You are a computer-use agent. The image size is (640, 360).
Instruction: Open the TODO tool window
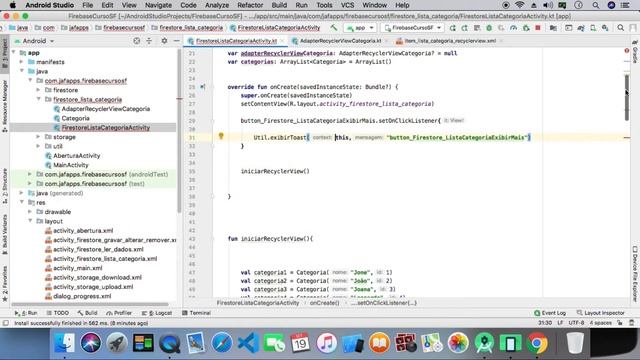(x=58, y=313)
